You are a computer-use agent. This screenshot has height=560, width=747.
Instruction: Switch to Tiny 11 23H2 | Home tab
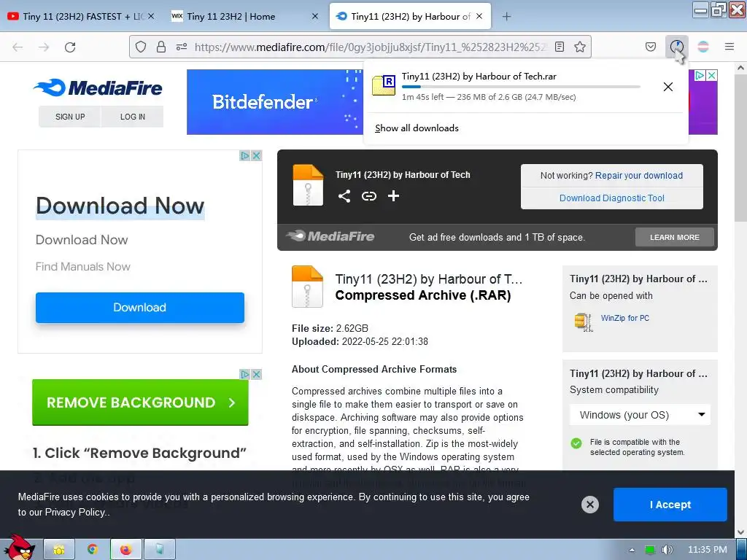[244, 16]
